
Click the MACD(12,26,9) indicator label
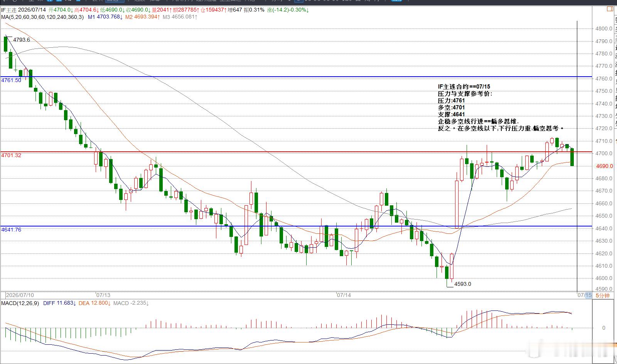tap(20, 303)
